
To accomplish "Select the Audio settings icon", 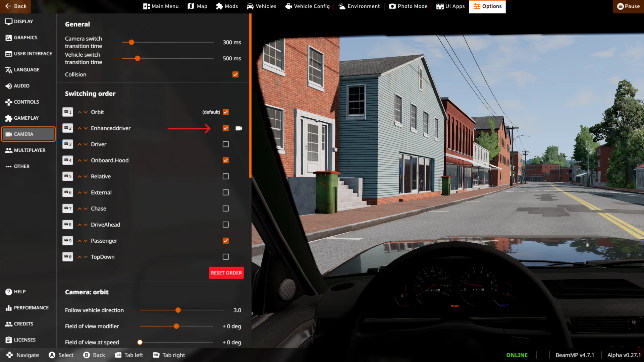I will pos(9,85).
